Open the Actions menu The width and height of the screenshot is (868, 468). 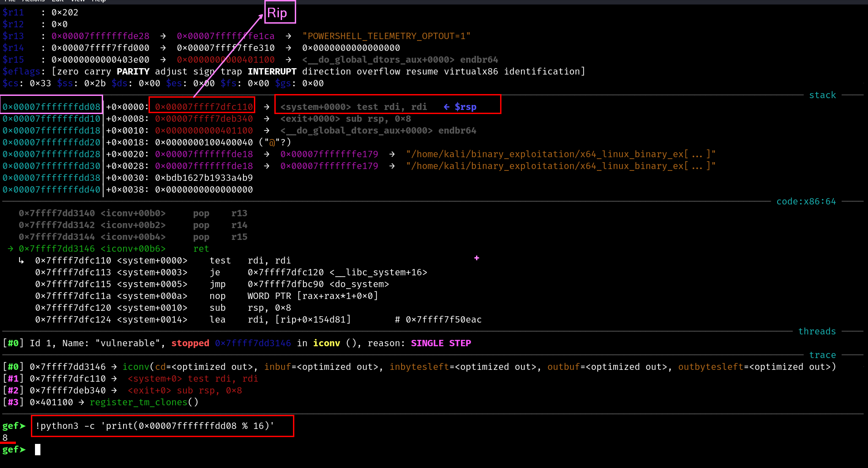(34, 1)
